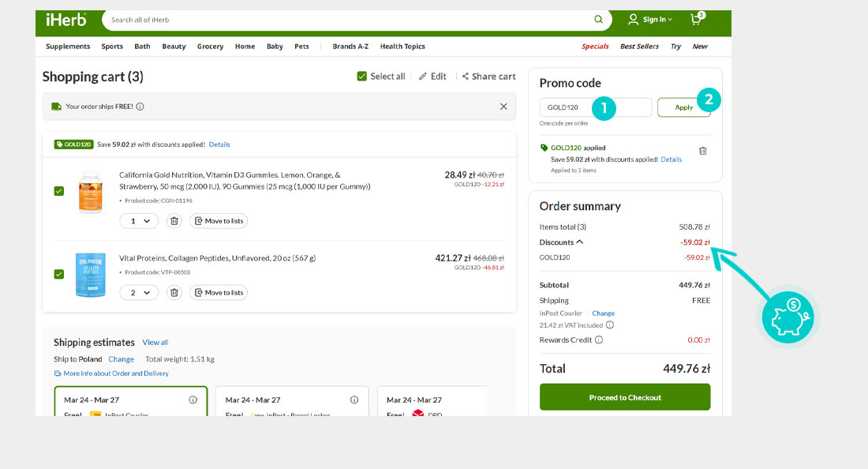Open California Gold Nutrition Vitamin D3 product title

click(245, 181)
